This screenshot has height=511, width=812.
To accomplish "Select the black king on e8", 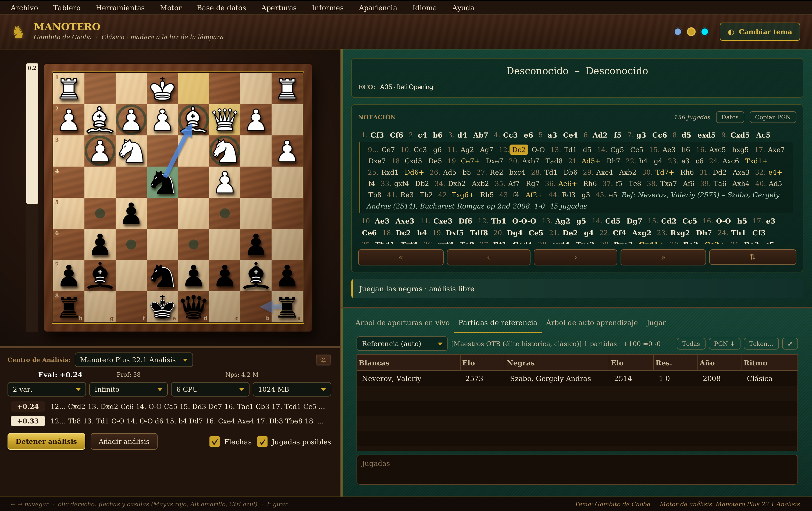I will (162, 307).
